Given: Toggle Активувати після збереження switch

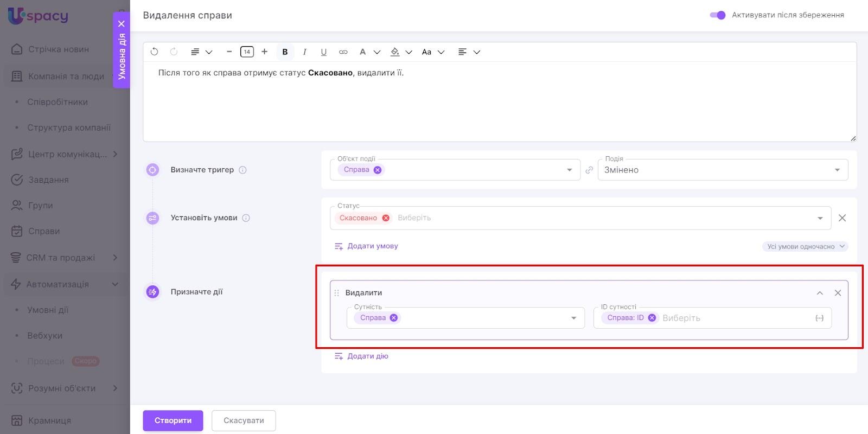Looking at the screenshot, I should pos(717,15).
